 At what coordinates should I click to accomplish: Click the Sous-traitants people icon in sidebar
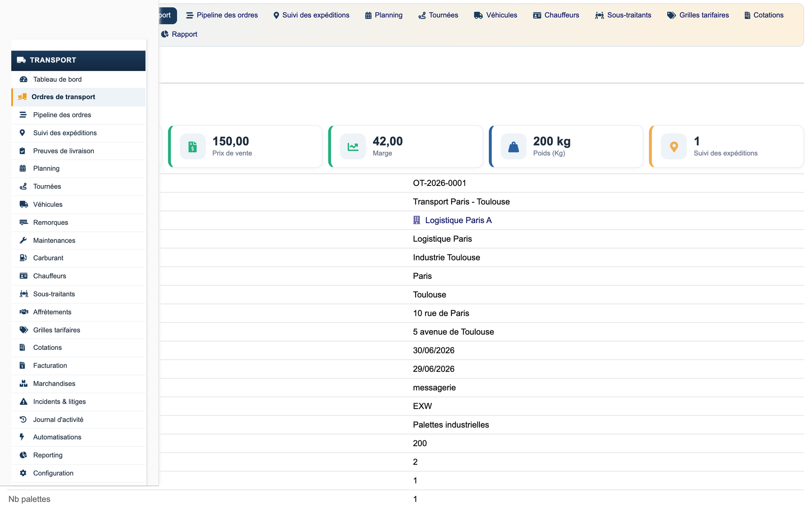click(x=24, y=294)
